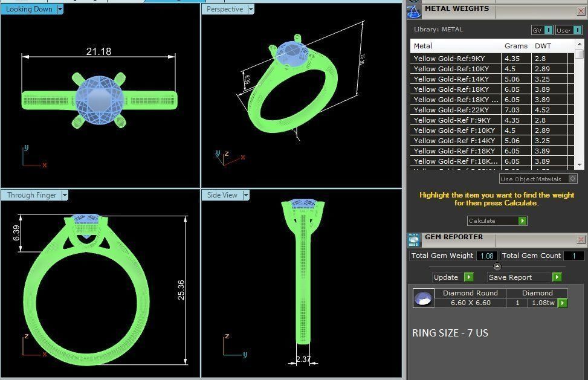Click grams value 5.06 in Ref:14KY row
The image size is (588, 380).
516,79
